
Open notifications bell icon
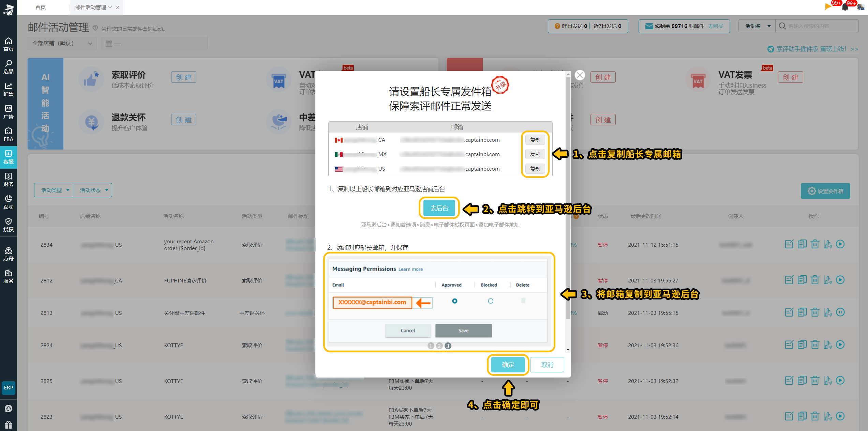845,7
